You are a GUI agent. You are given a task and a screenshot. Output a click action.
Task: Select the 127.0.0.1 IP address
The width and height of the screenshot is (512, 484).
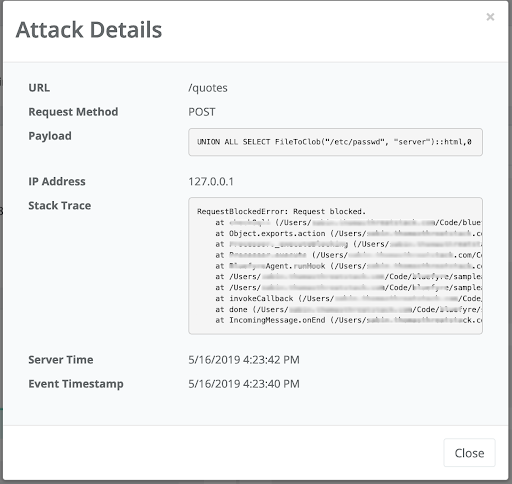(x=211, y=182)
